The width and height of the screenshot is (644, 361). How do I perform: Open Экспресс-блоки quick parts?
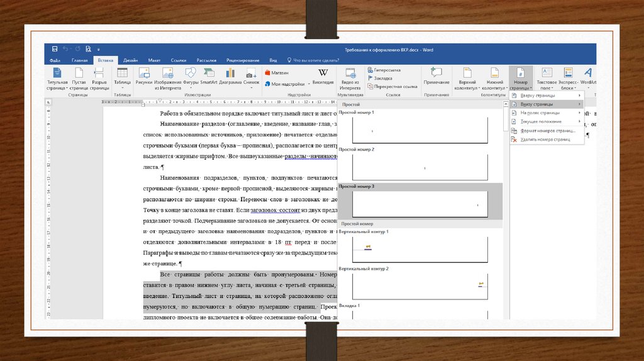coord(568,79)
